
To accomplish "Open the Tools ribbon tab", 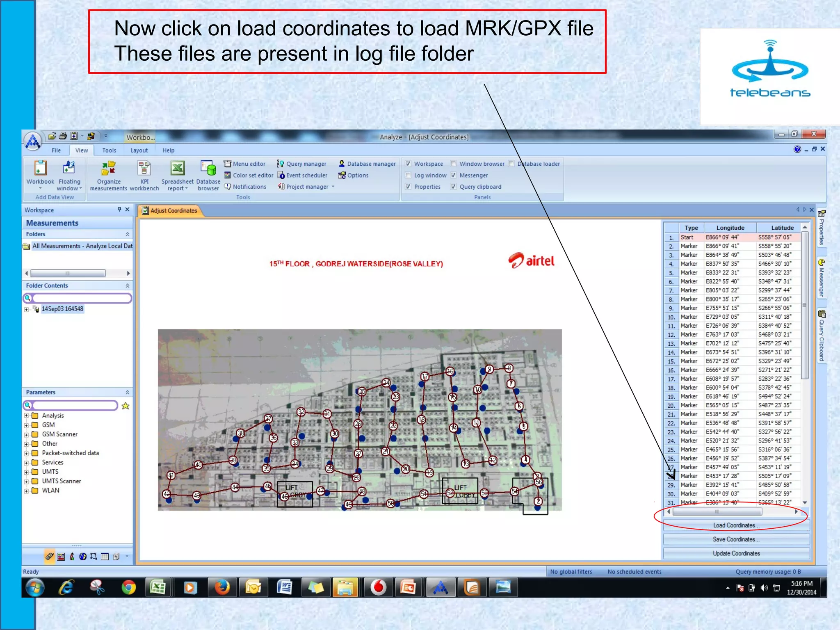I will pos(109,151).
